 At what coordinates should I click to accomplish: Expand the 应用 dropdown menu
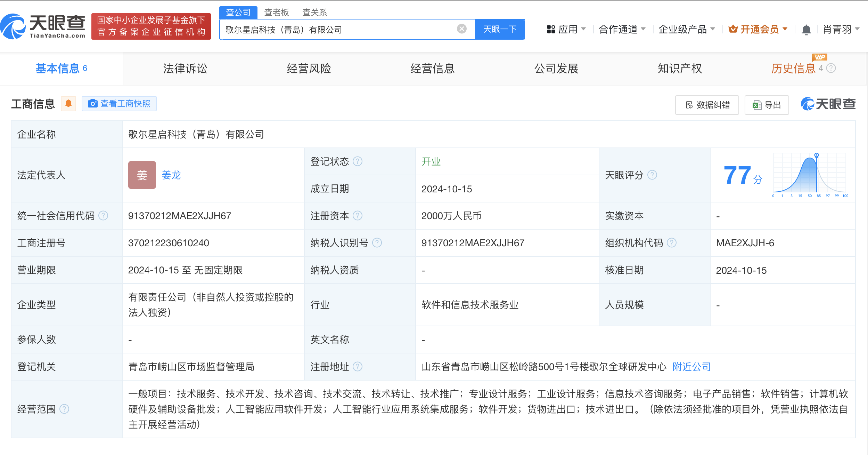click(x=566, y=29)
